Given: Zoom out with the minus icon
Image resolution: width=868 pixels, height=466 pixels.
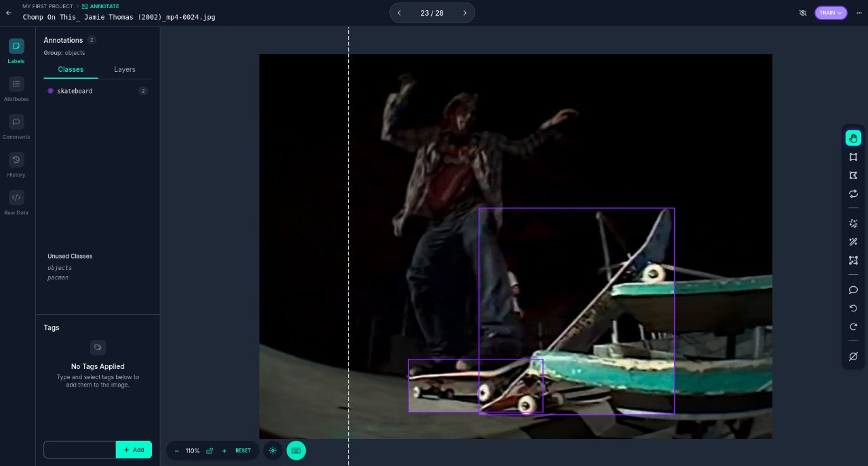Looking at the screenshot, I should point(177,450).
